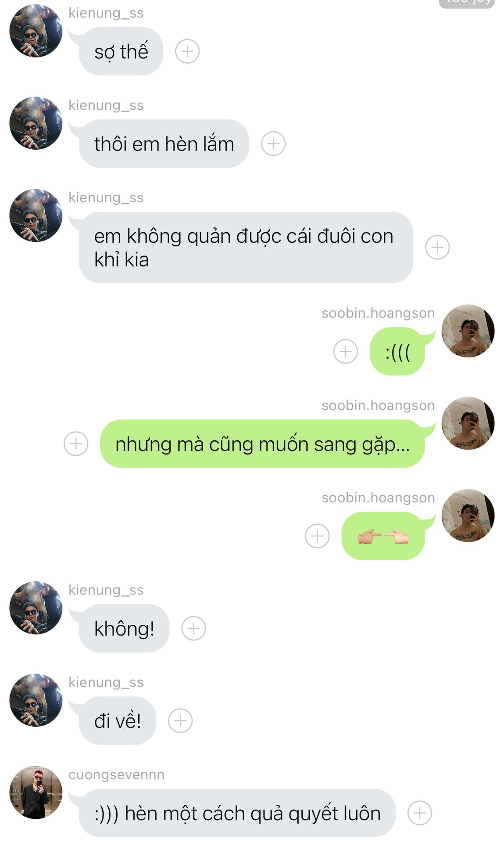This screenshot has height=843, width=504.
Task: Tap plus icon beside "em không quản được" message
Action: [x=437, y=247]
